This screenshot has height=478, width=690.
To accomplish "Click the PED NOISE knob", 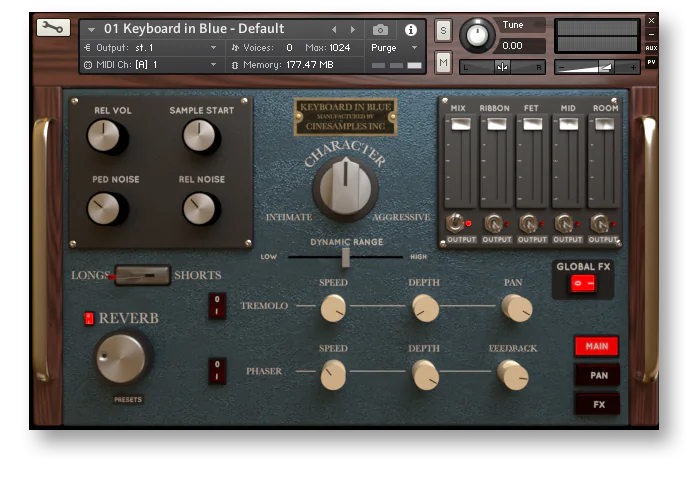I will point(104,209).
